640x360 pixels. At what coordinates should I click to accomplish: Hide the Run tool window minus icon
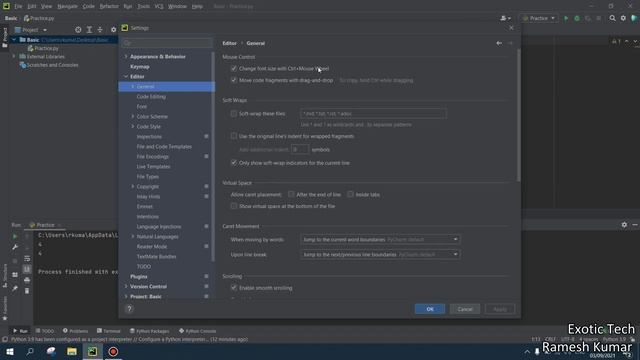point(635,225)
